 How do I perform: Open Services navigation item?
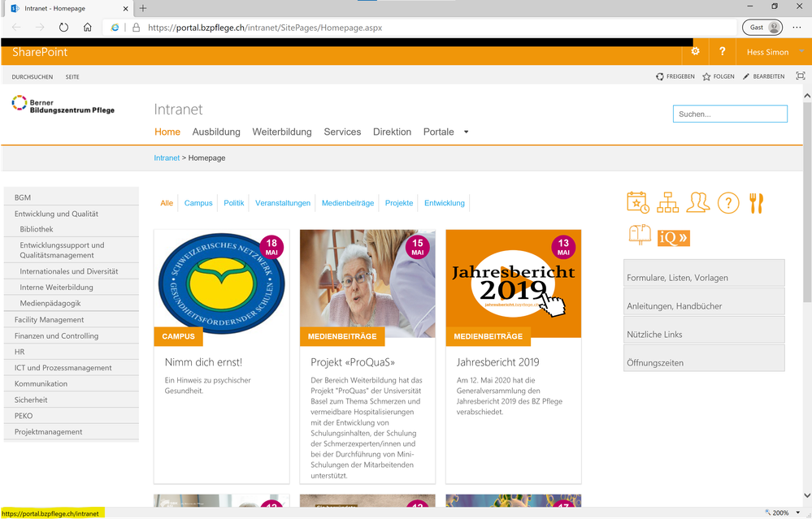(342, 132)
